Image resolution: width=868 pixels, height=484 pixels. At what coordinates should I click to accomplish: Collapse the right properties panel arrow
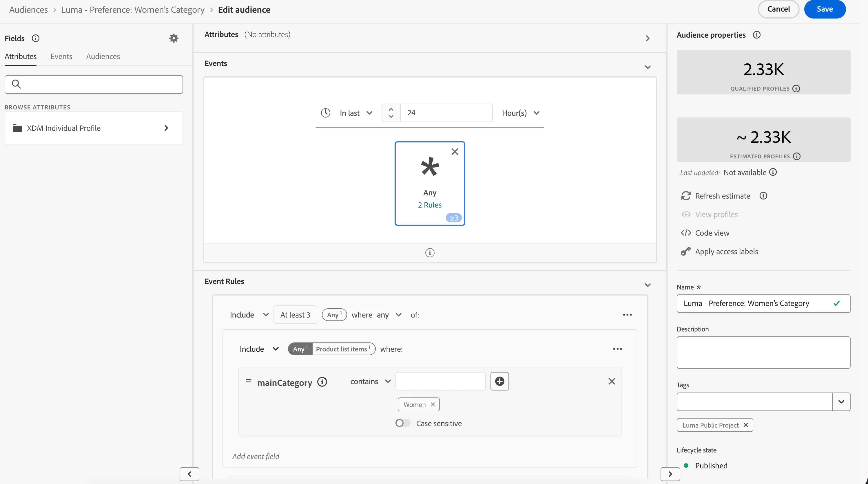point(670,474)
